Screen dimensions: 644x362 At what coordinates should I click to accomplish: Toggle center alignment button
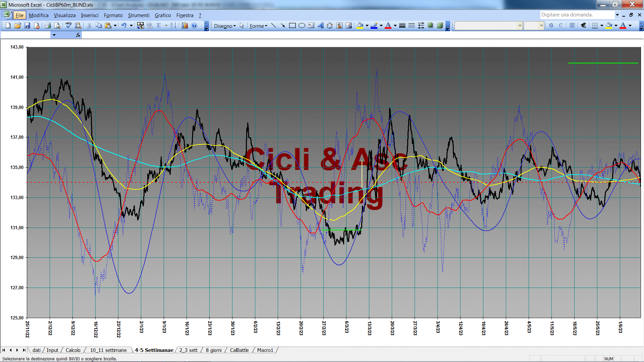click(x=572, y=25)
